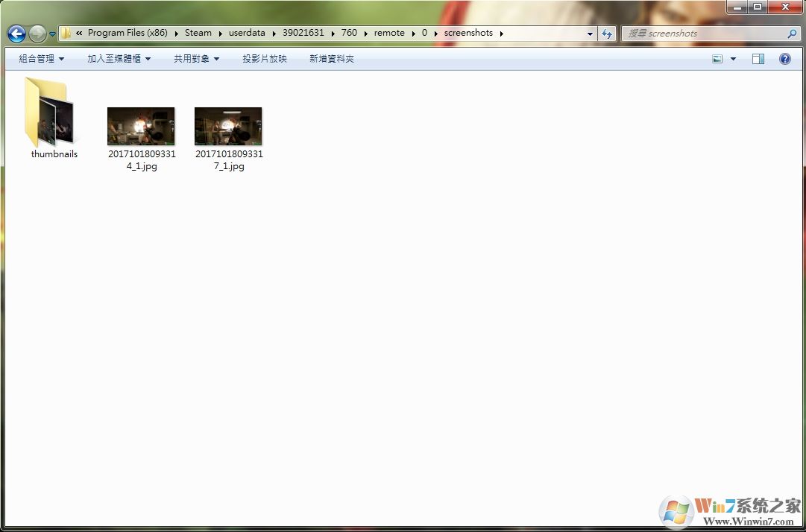
Task: Expand arrow after Steam breadcrumb
Action: (x=220, y=34)
